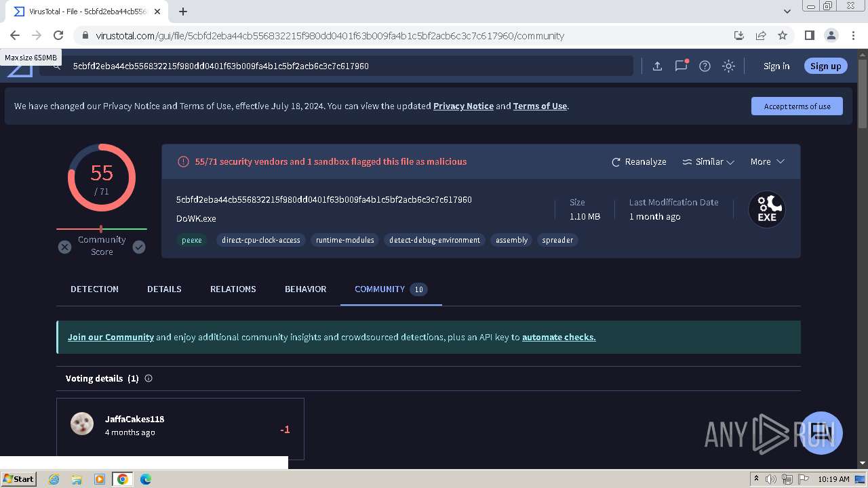Click the Join our Community link
868x488 pixels.
coord(111,337)
